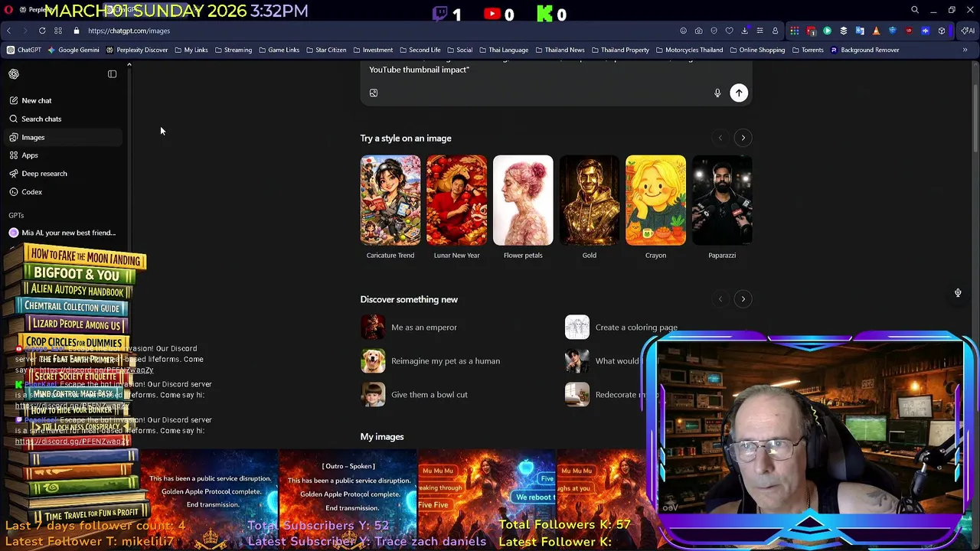The image size is (980, 551).
Task: Expand the Streaming bookmark folder
Action: pyautogui.click(x=234, y=50)
